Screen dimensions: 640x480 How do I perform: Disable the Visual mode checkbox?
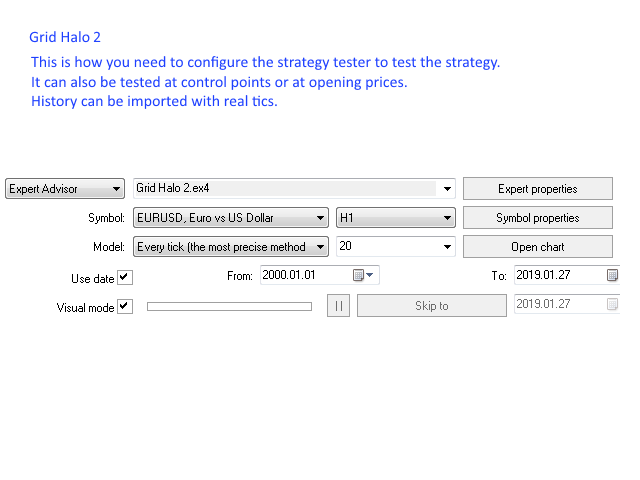(x=125, y=307)
